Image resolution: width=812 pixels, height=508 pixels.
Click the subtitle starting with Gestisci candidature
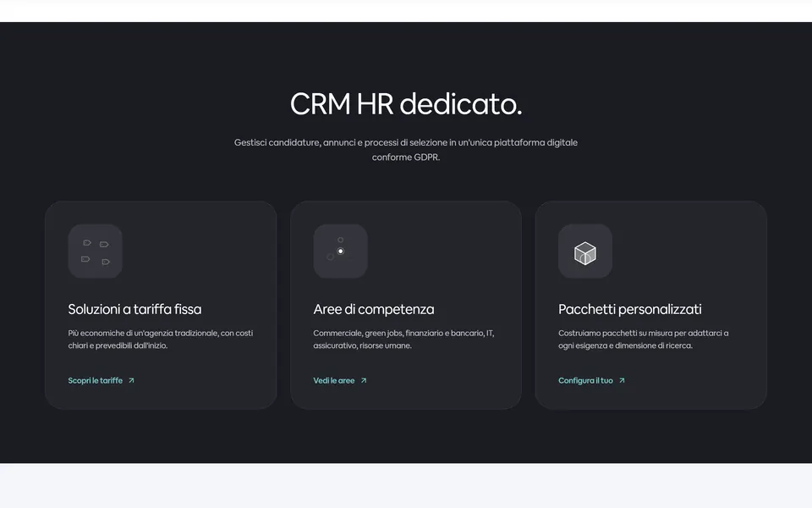coord(406,150)
